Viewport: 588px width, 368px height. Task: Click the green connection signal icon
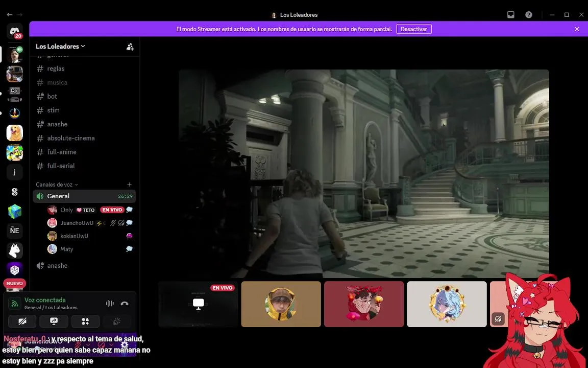(x=15, y=304)
